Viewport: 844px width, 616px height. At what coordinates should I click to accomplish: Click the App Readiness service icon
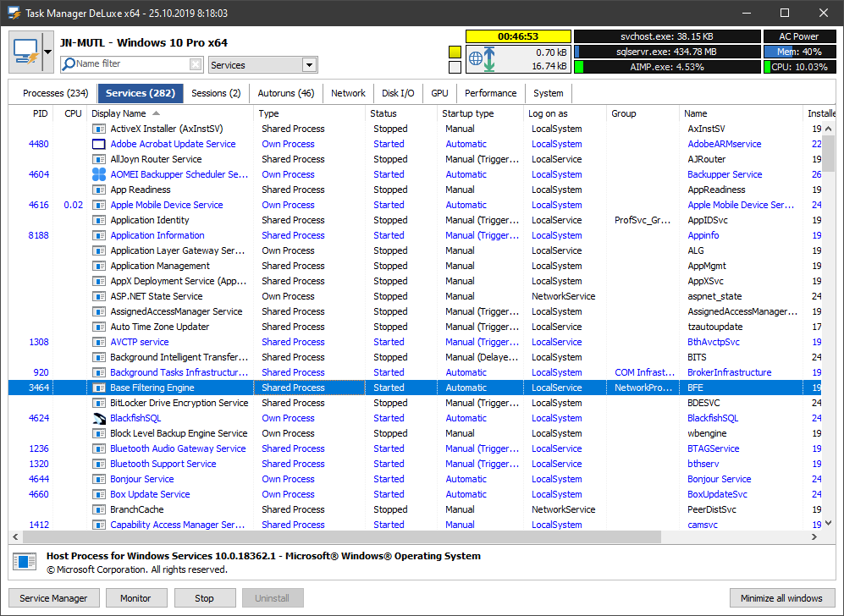(x=98, y=190)
